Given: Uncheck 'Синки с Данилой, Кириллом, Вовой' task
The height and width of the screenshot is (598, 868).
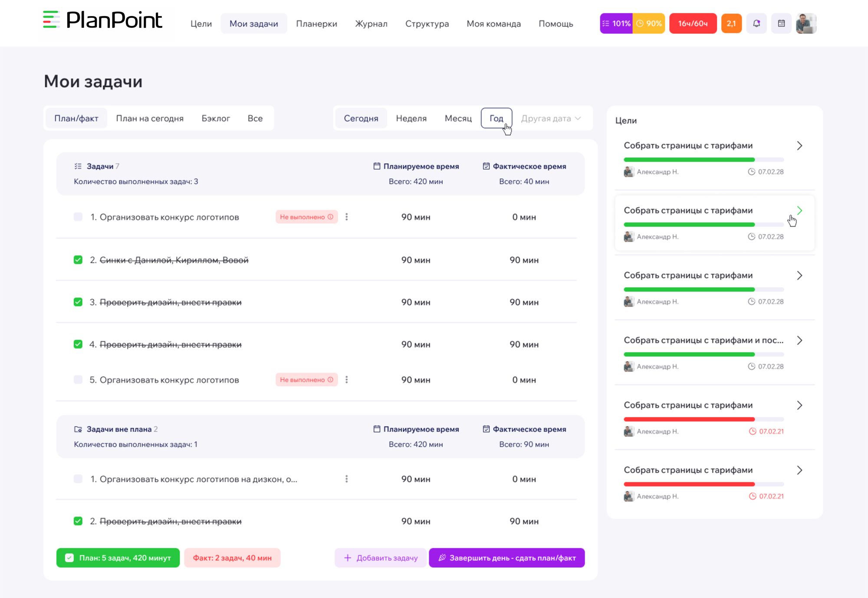Looking at the screenshot, I should (78, 260).
